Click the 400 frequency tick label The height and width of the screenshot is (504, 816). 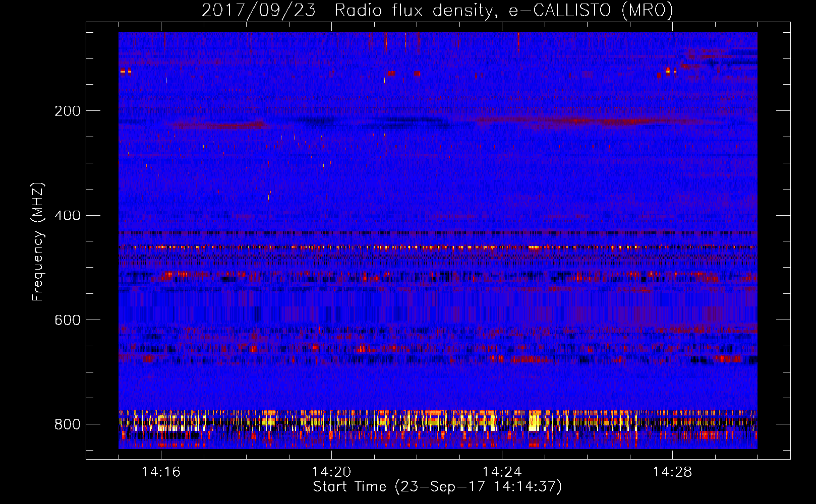tap(68, 216)
